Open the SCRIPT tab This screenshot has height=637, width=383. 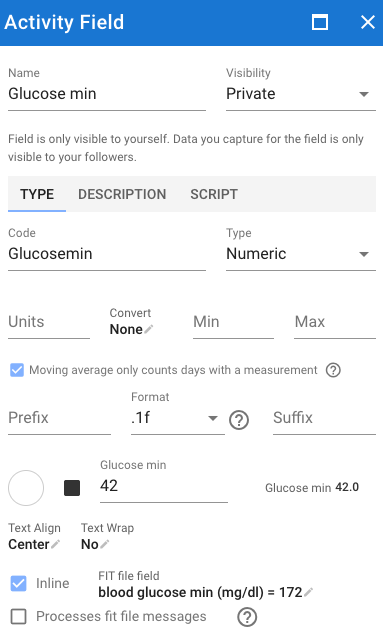(214, 194)
